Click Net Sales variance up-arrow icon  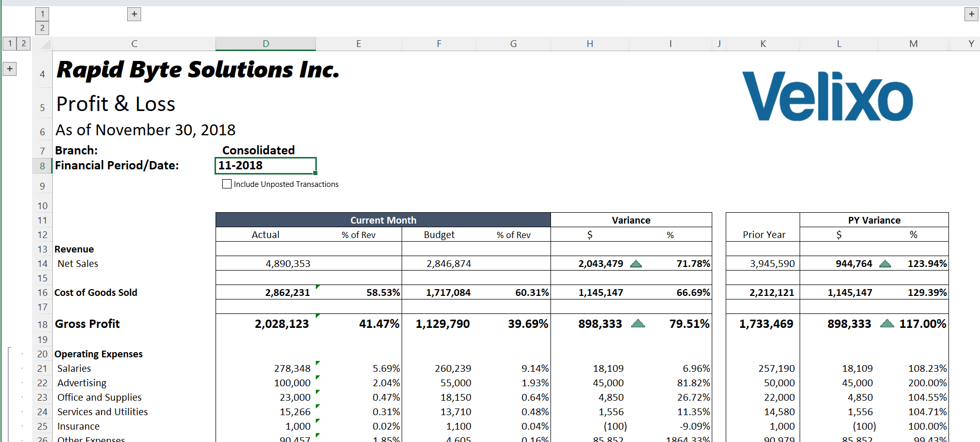coord(636,264)
